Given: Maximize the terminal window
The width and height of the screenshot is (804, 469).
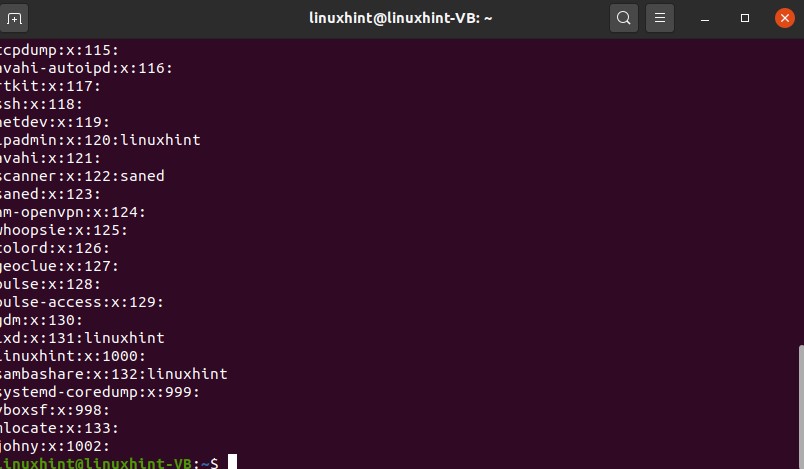Looking at the screenshot, I should [x=745, y=18].
